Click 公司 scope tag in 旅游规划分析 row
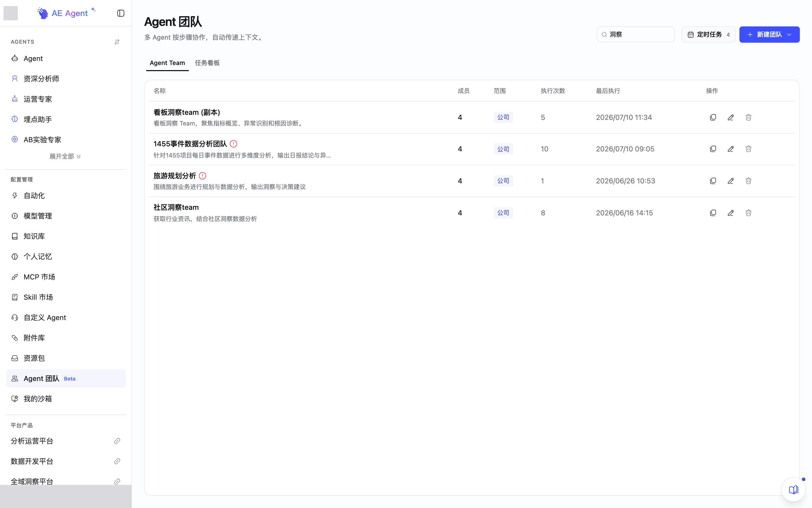This screenshot has height=508, width=812. pyautogui.click(x=503, y=181)
